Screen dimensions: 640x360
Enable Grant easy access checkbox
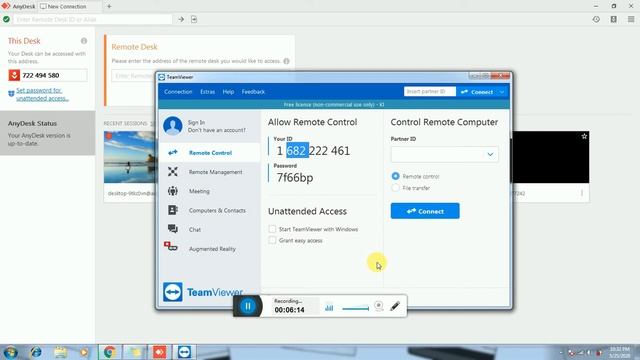coord(272,240)
